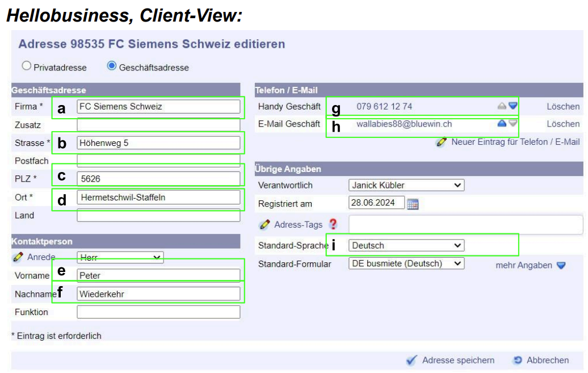
Task: Select the Geschäftsadresse radio button
Action: tap(111, 66)
